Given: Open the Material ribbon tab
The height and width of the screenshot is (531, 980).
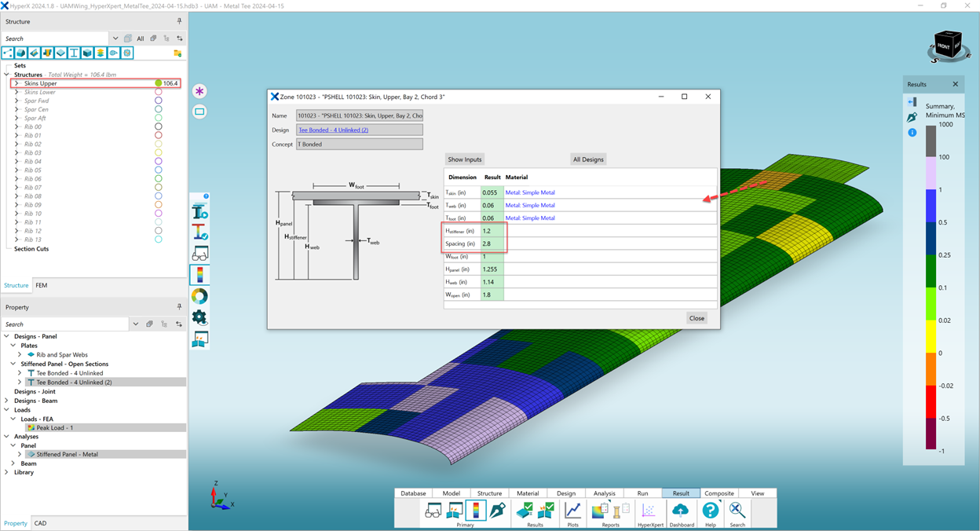Looking at the screenshot, I should coord(528,493).
